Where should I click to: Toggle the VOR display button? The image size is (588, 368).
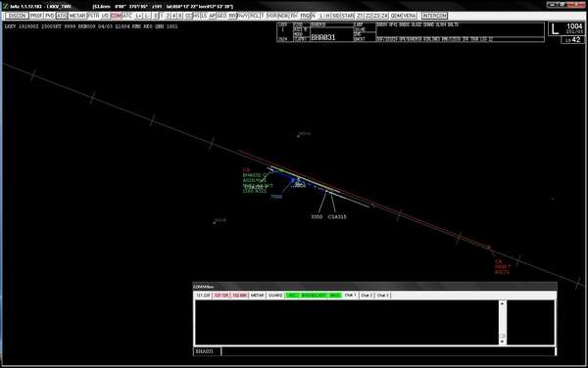271,16
